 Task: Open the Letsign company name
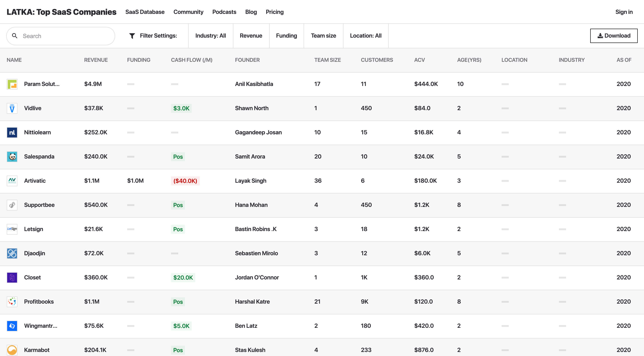coord(34,229)
